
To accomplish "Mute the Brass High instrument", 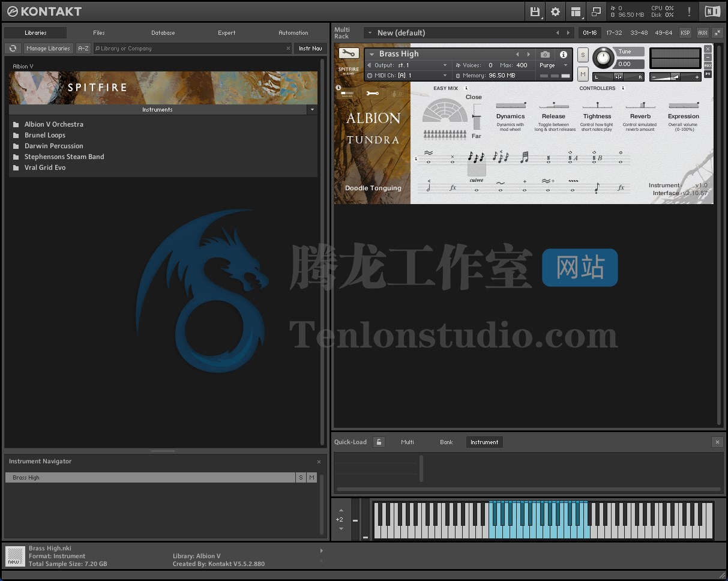I will tap(582, 74).
